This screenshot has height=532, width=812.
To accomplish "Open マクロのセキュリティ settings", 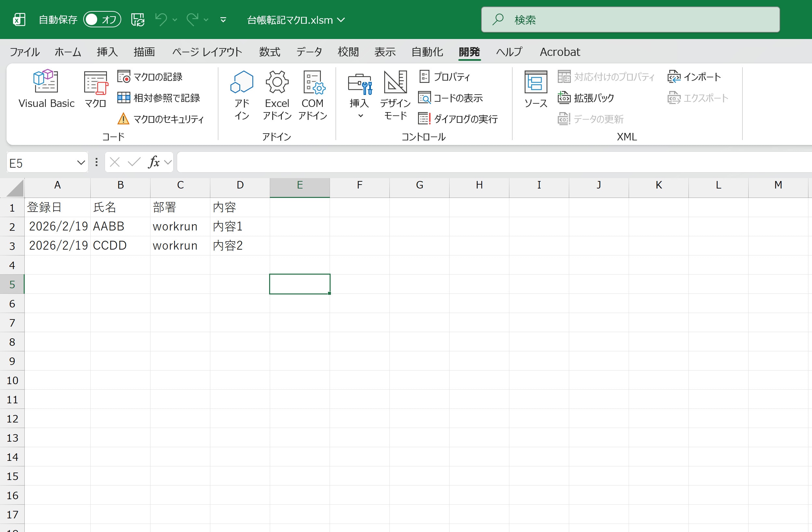I will point(161,119).
